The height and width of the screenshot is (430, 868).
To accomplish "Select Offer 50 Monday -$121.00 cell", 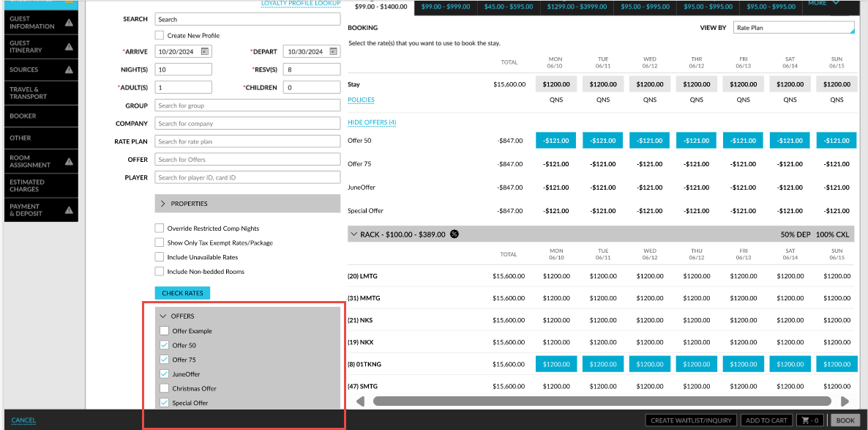I will click(x=556, y=140).
